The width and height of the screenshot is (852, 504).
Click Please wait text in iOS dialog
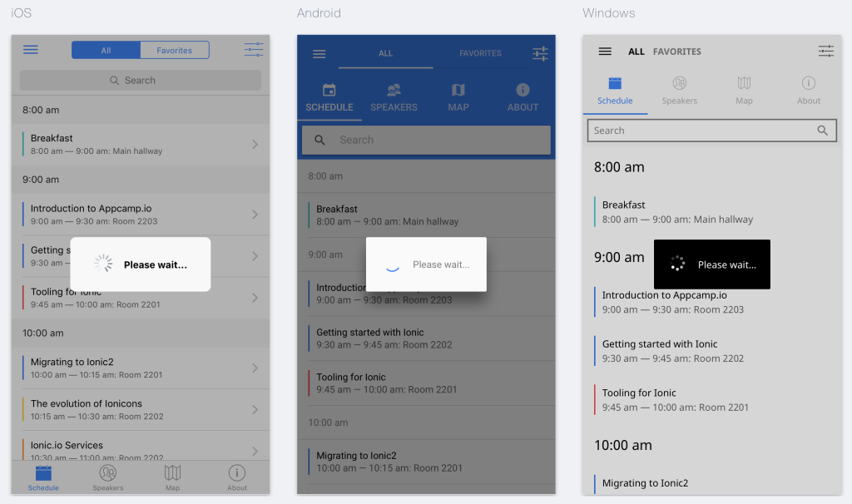156,264
